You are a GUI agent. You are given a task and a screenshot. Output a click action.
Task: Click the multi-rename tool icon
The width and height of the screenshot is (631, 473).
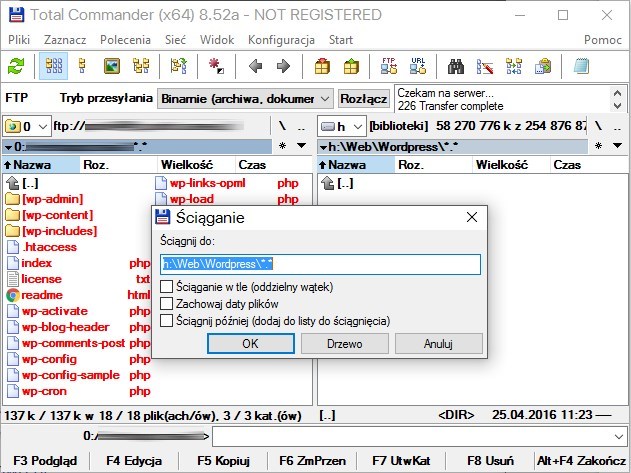pos(485,66)
